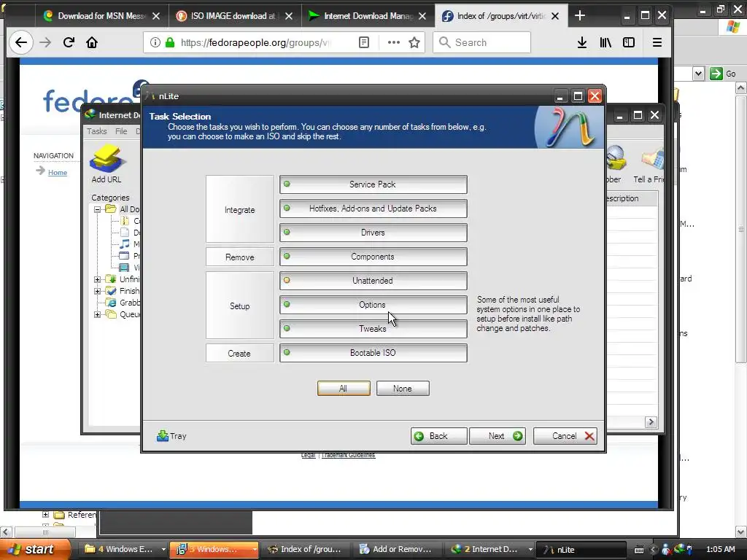
Task: Close the ISO IMAGE download tab
Action: (x=289, y=16)
